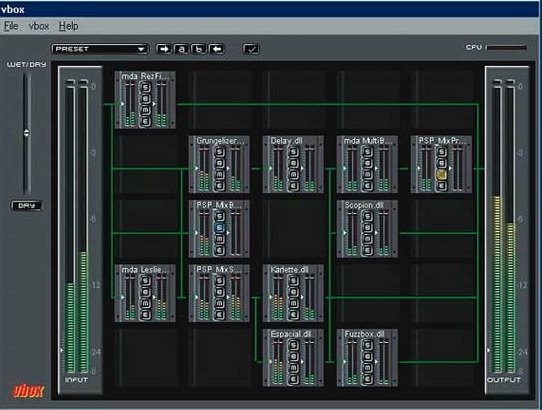The height and width of the screenshot is (410, 542).
Task: Click the CPU usage meter
Action: (506, 47)
